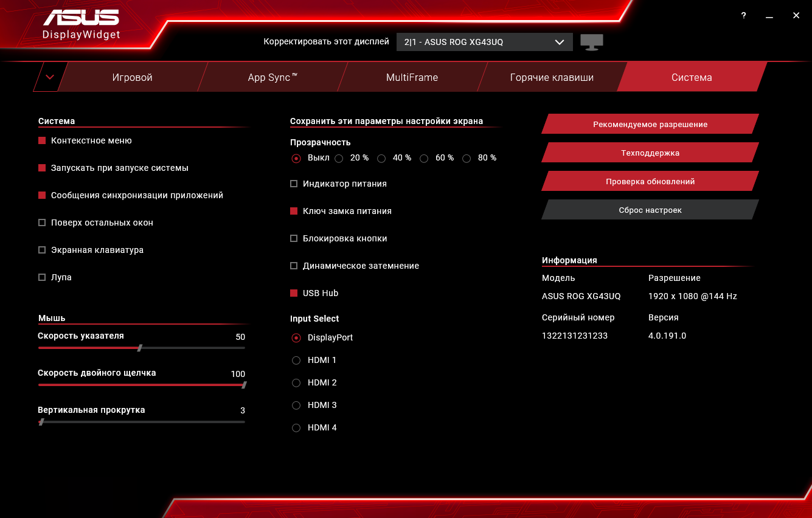
Task: Open help via the question mark icon
Action: [x=743, y=16]
